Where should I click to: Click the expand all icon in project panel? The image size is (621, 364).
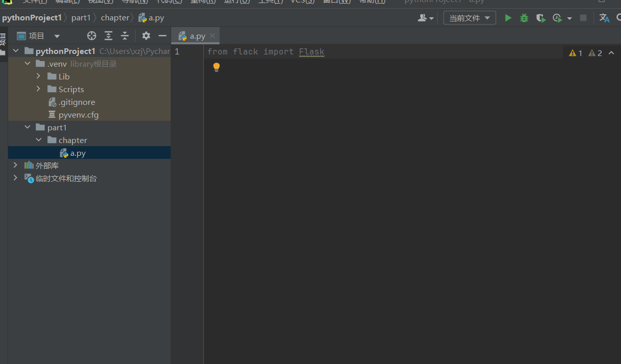point(109,36)
